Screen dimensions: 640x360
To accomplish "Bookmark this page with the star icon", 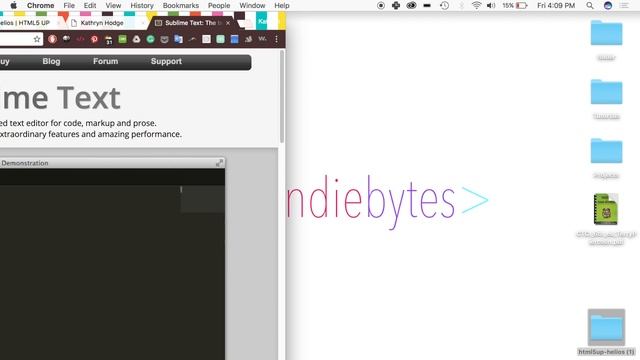I will tap(37, 39).
